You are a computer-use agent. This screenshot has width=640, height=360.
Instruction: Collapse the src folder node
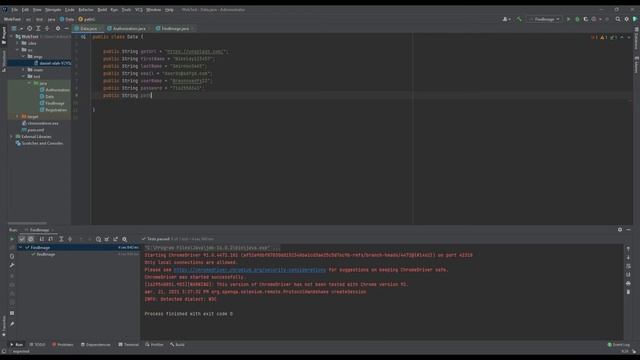[x=18, y=50]
